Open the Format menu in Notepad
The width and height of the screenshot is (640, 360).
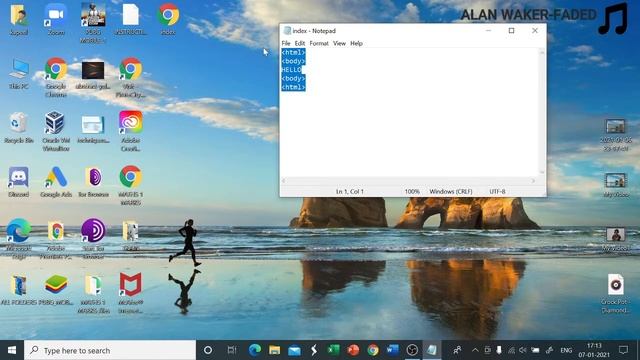point(319,43)
